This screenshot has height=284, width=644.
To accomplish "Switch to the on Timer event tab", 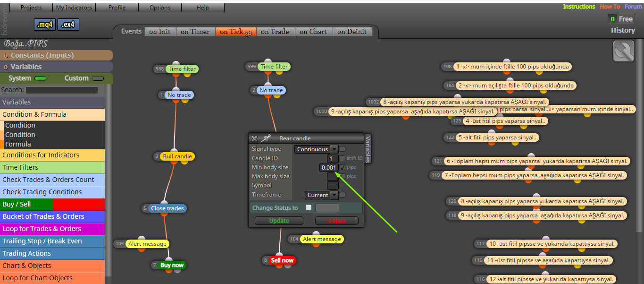I will 195,32.
